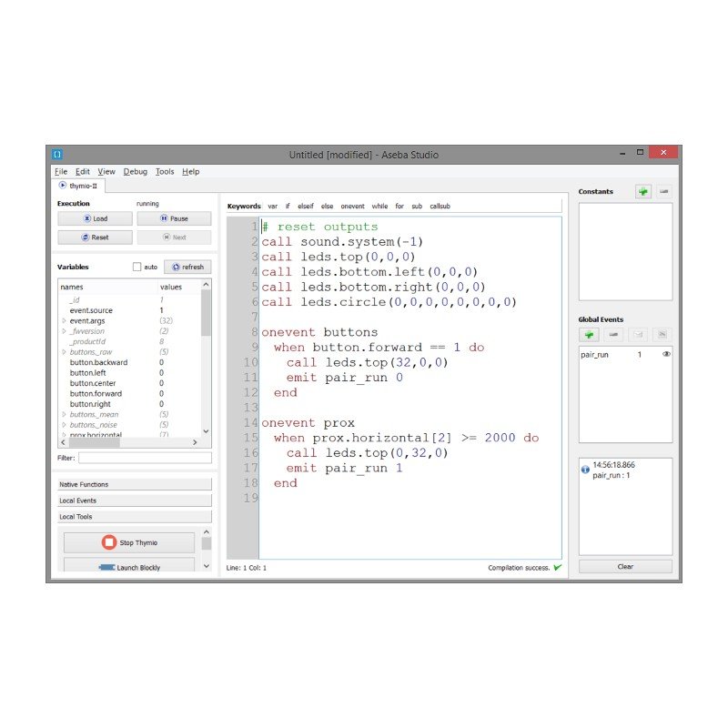Enable the auto refresh checkbox
Image resolution: width=728 pixels, height=728 pixels.
tap(137, 268)
